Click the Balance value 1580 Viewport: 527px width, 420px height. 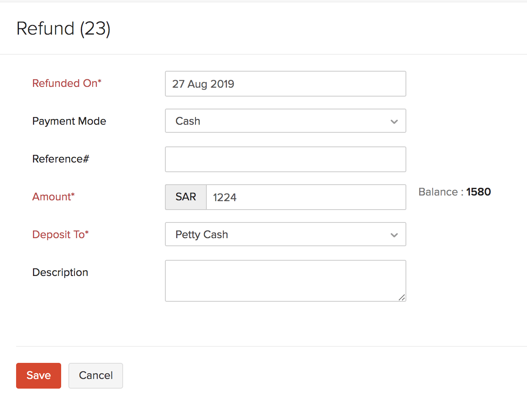tap(478, 192)
